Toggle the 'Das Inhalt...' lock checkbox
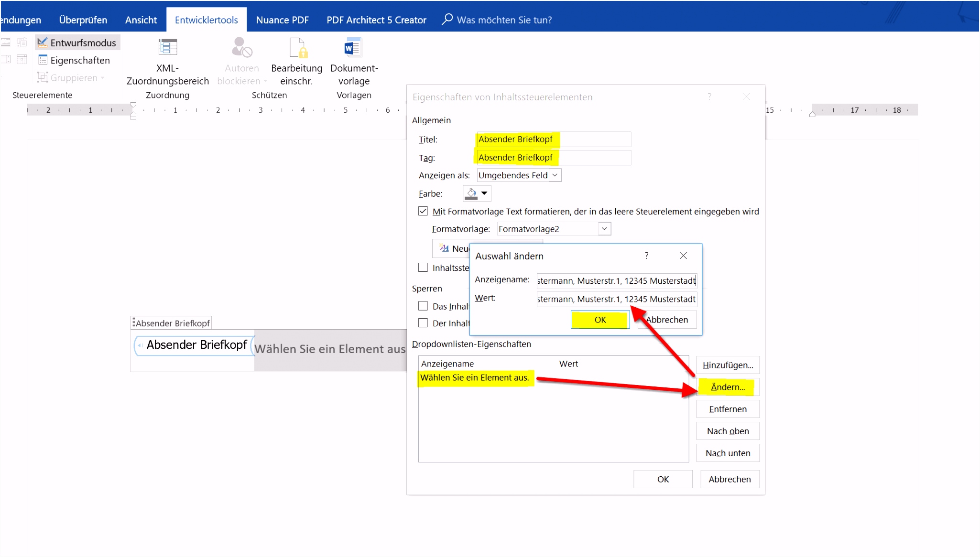980x557 pixels. point(423,306)
